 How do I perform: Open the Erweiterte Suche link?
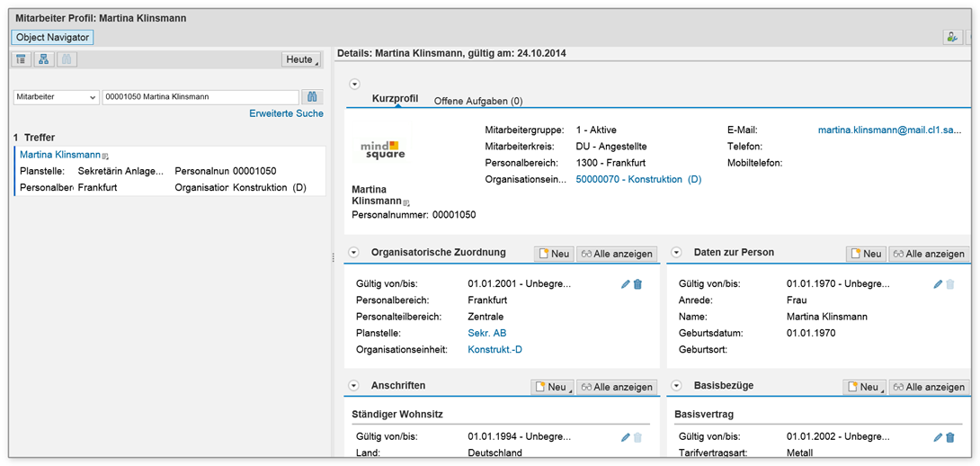(286, 114)
